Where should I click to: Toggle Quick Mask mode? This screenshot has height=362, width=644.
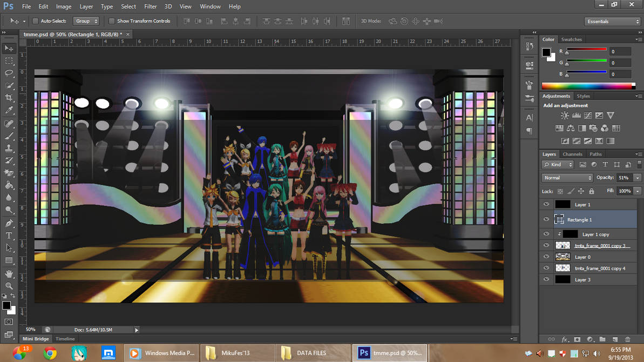pyautogui.click(x=9, y=321)
